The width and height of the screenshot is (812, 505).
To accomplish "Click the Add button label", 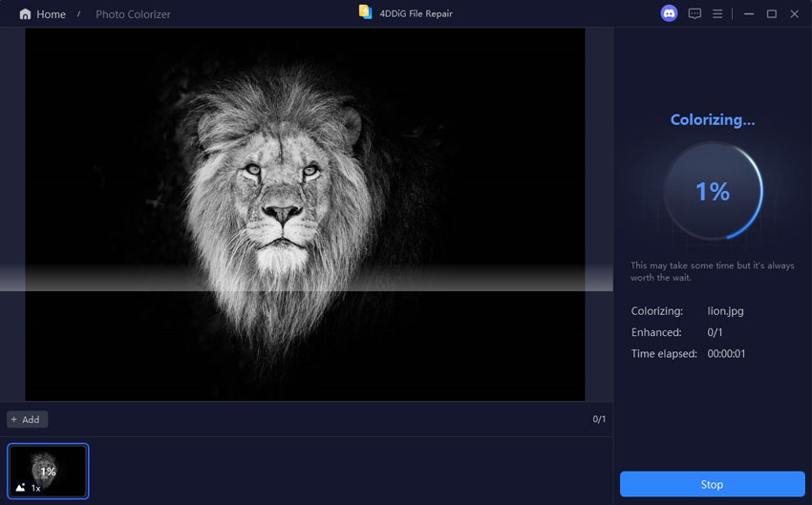I will (31, 419).
